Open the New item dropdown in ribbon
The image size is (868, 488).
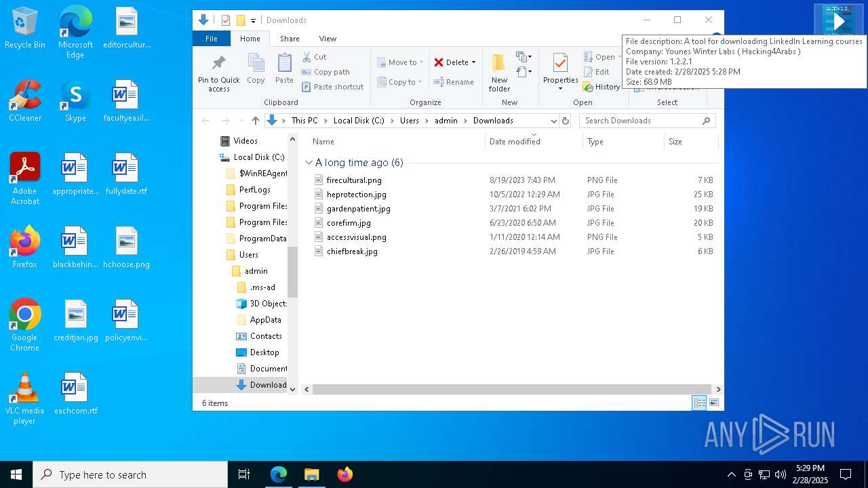(524, 57)
